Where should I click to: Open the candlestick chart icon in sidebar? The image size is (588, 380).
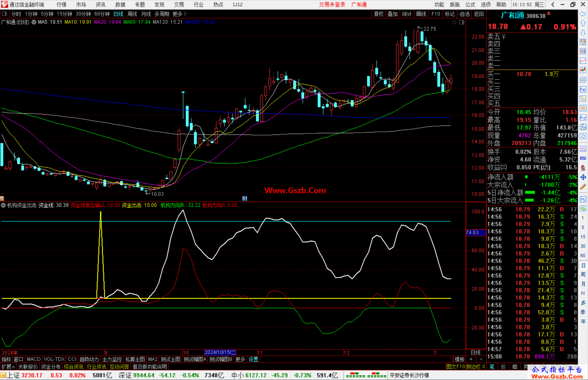583,70
